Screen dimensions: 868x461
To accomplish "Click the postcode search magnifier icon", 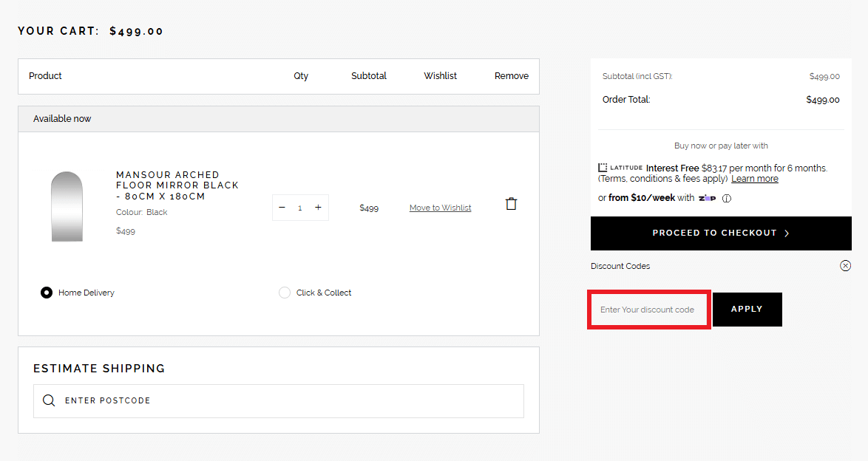I will 49,400.
